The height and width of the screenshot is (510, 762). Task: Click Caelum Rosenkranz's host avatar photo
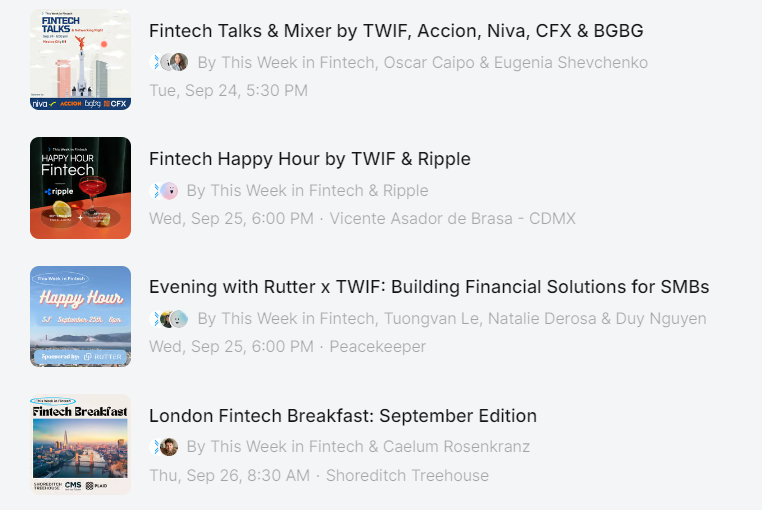tap(169, 447)
